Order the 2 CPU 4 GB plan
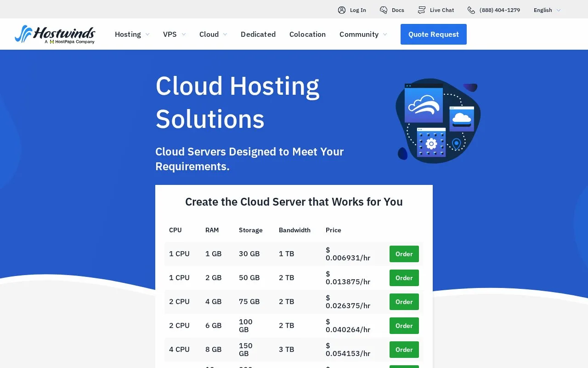The width and height of the screenshot is (588, 368). (404, 302)
